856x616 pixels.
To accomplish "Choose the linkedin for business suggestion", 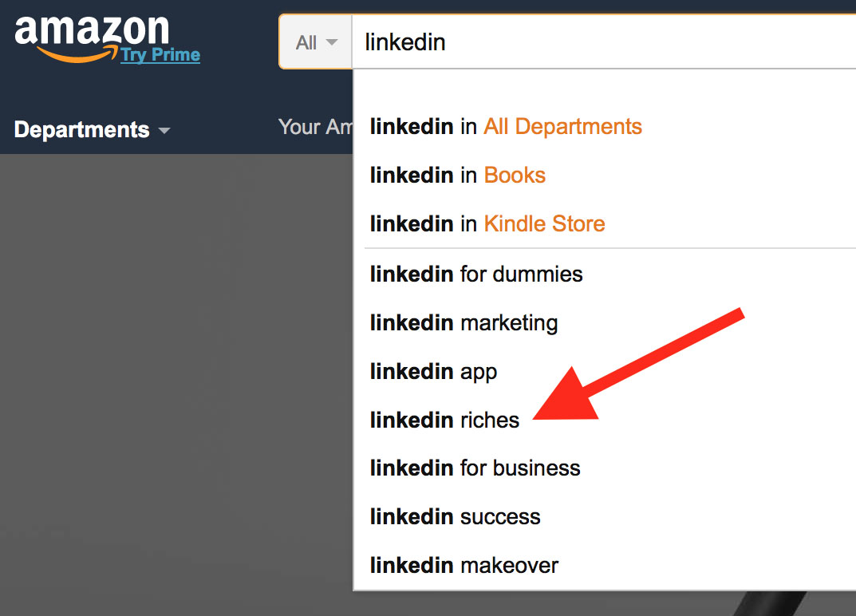I will pos(605,468).
